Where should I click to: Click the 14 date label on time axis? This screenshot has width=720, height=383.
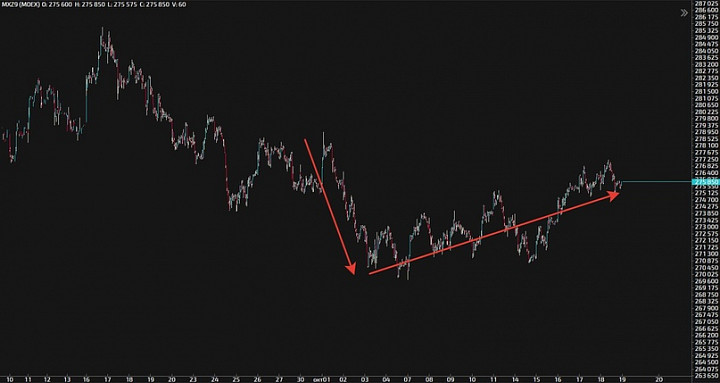(515, 379)
